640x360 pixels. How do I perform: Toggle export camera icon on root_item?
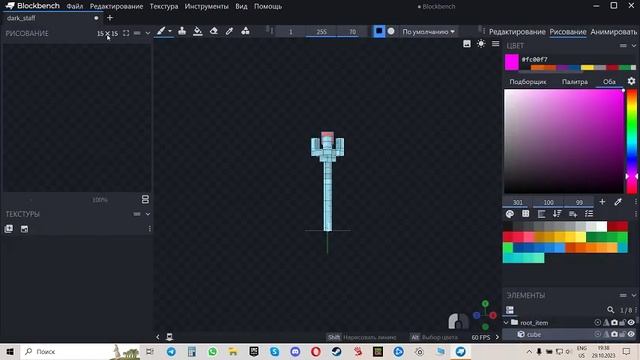tap(614, 322)
